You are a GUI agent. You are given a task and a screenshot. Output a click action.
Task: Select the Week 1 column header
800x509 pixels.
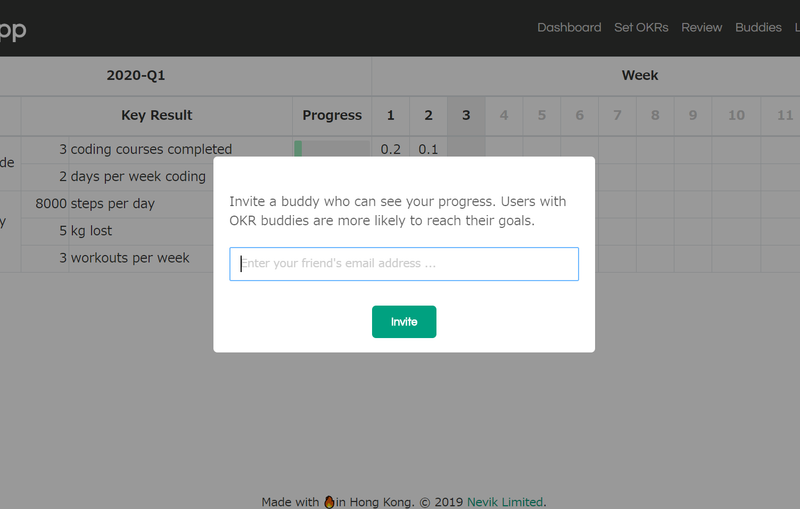click(390, 115)
